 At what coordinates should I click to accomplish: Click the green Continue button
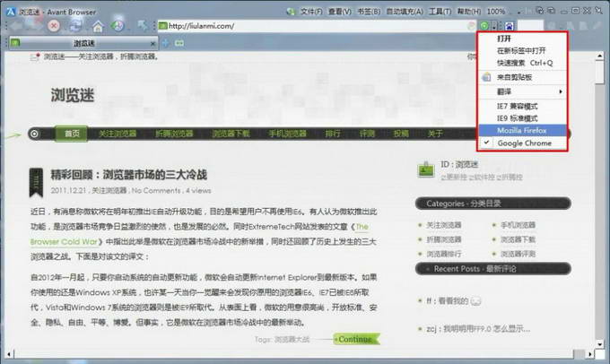coord(355,339)
